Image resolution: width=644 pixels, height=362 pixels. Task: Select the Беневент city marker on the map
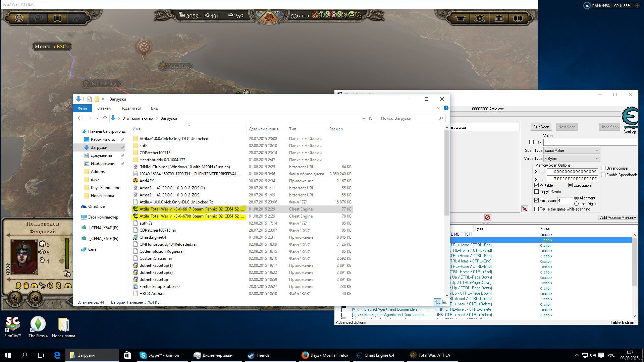point(101,83)
